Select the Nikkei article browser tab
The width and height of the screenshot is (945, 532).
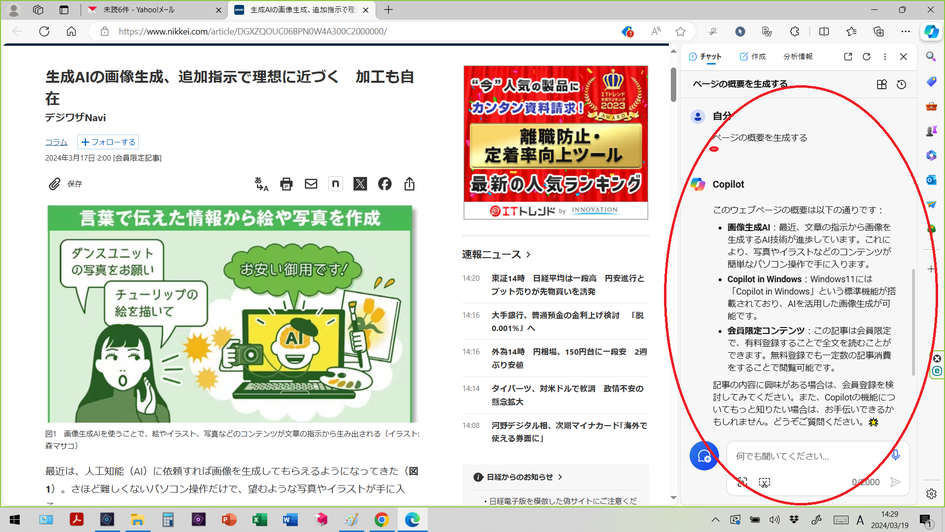(x=300, y=10)
